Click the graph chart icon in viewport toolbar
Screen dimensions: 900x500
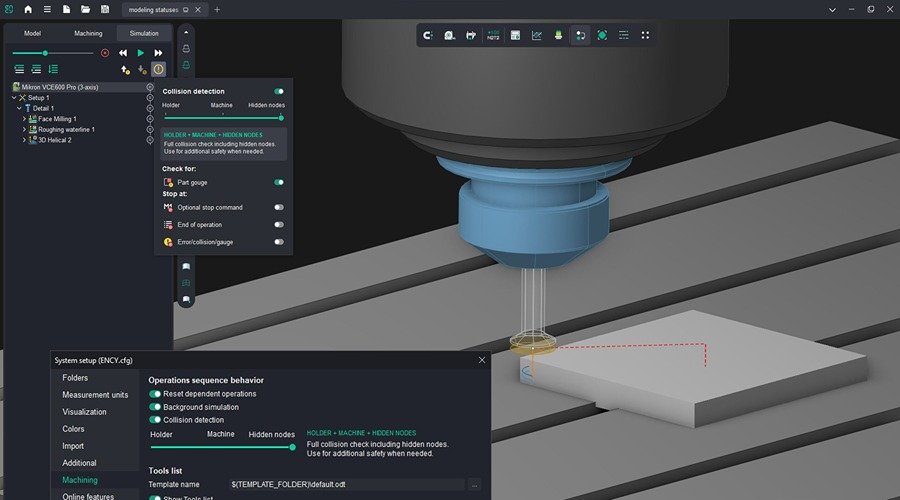(537, 35)
